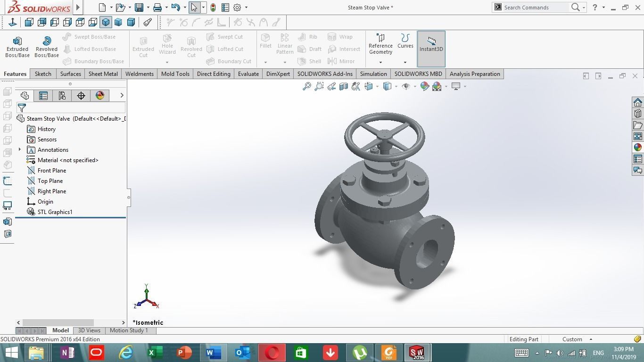This screenshot has width=644, height=362.
Task: Click the Section View icon
Action: click(344, 86)
